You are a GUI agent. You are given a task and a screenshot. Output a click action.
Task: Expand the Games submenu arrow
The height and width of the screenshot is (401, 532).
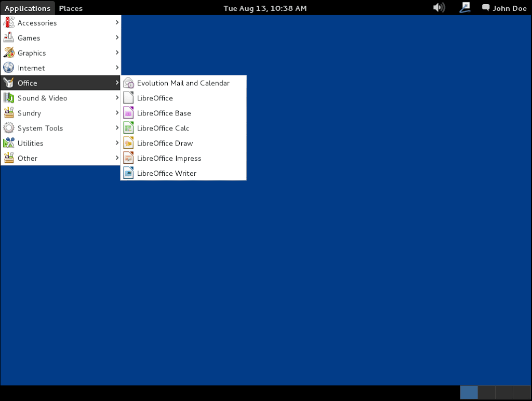pyautogui.click(x=117, y=37)
